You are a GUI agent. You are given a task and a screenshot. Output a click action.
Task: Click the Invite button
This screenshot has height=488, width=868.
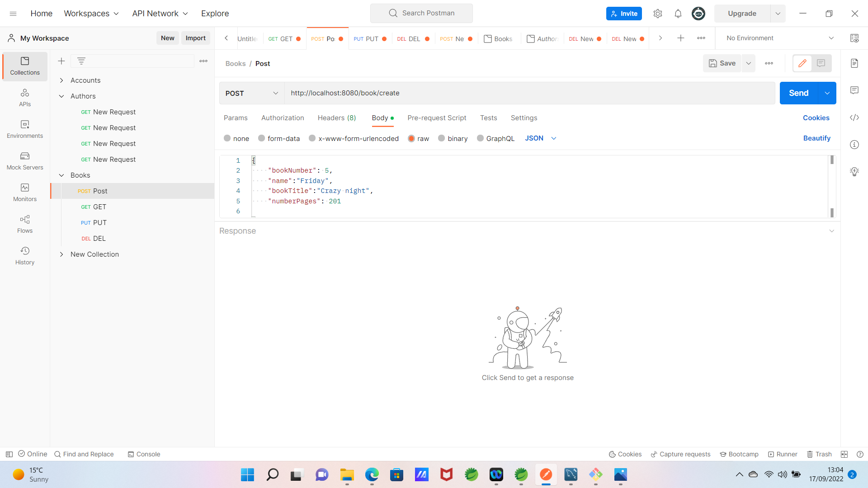(x=624, y=14)
